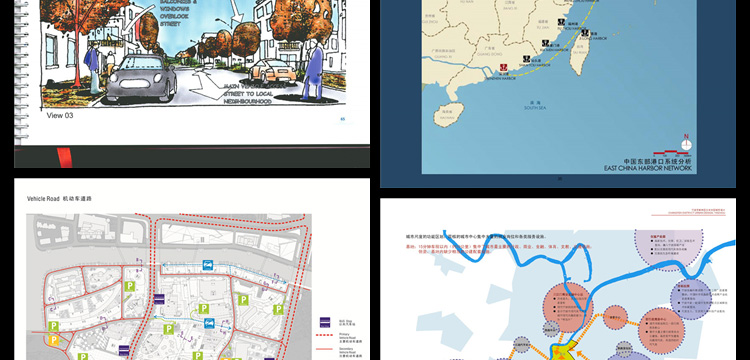750x360 pixels.
Task: Select the Fuzhou Harbor marker icon
Action: click(562, 22)
